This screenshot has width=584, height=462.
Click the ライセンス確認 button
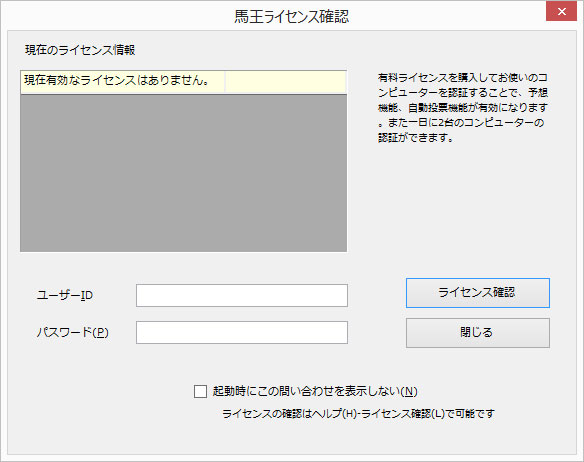click(x=477, y=293)
